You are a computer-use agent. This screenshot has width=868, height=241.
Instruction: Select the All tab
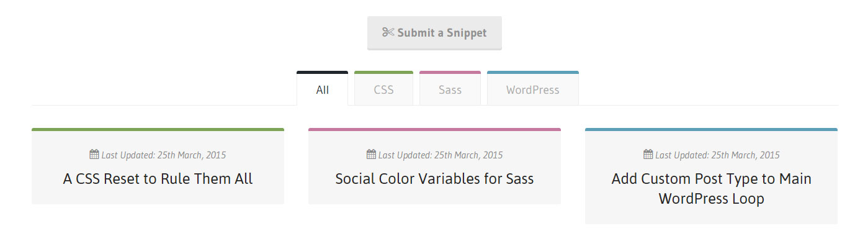pyautogui.click(x=322, y=89)
